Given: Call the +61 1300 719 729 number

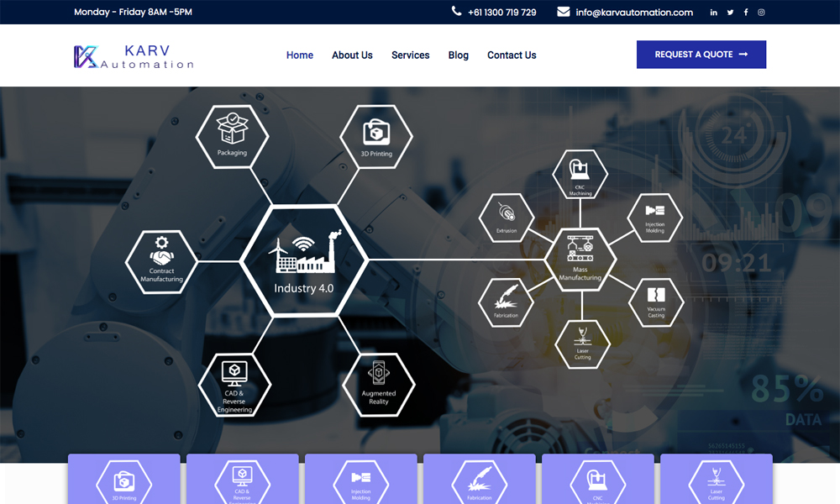Looking at the screenshot, I should coord(501,13).
